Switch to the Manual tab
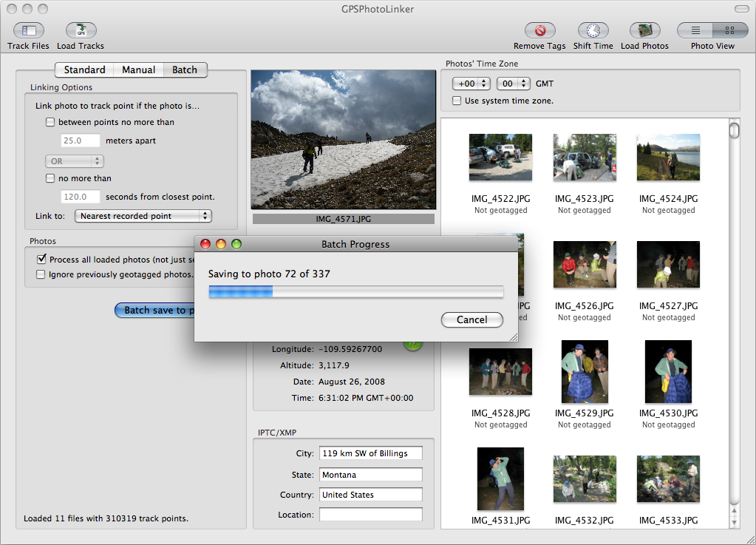 point(138,70)
